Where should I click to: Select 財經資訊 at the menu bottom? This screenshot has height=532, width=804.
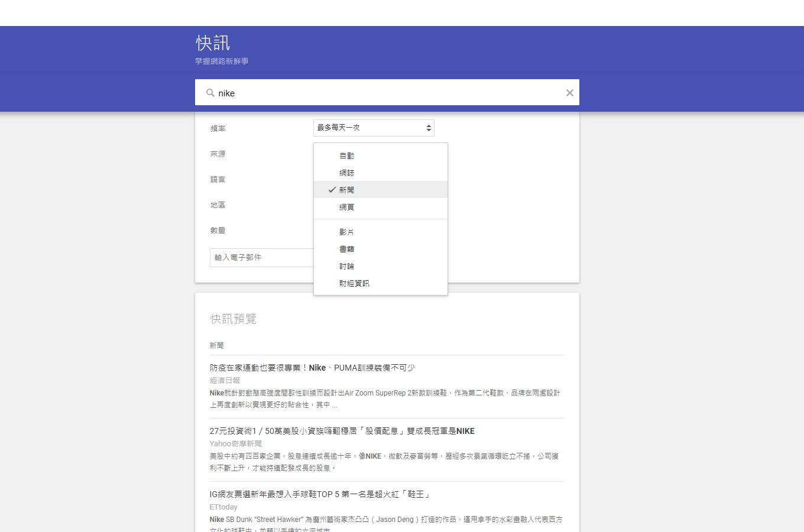[x=354, y=283]
